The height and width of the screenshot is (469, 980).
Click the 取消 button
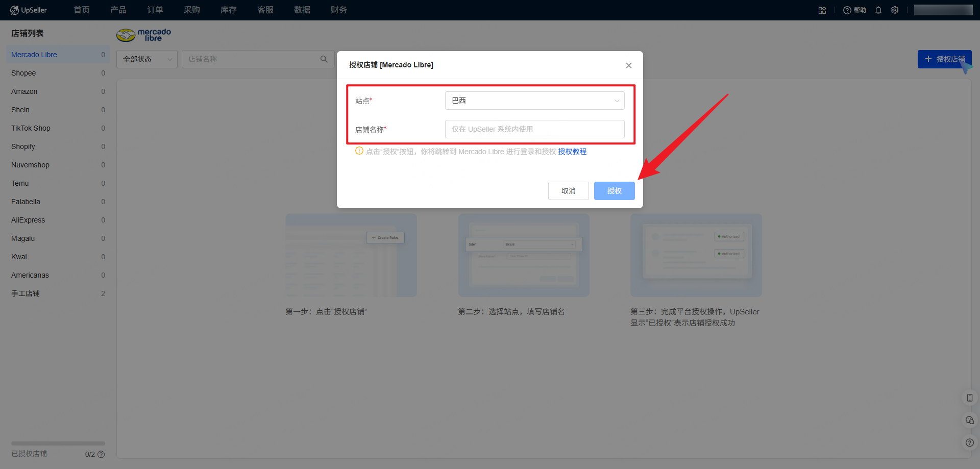(569, 191)
